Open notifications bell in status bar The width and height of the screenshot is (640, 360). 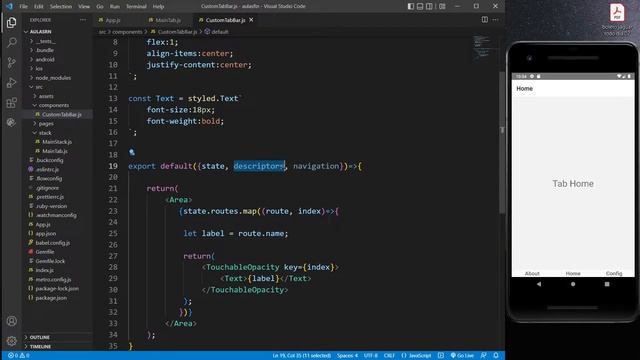tap(496, 356)
